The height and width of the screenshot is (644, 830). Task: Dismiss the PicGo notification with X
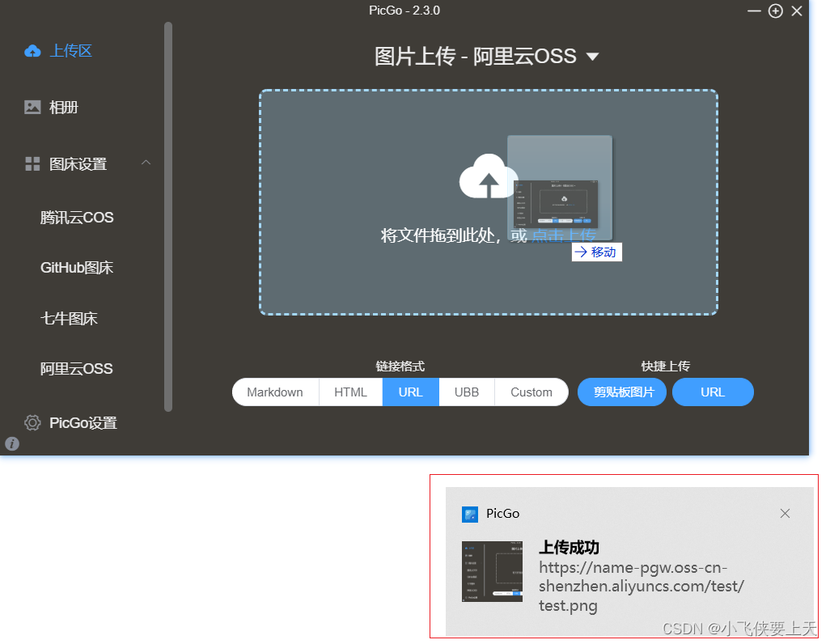point(785,513)
